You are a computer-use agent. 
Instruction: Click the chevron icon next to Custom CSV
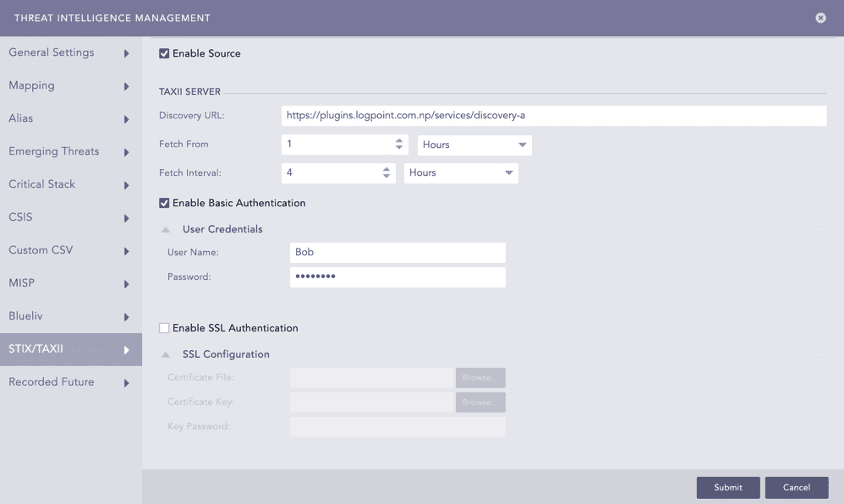point(125,250)
